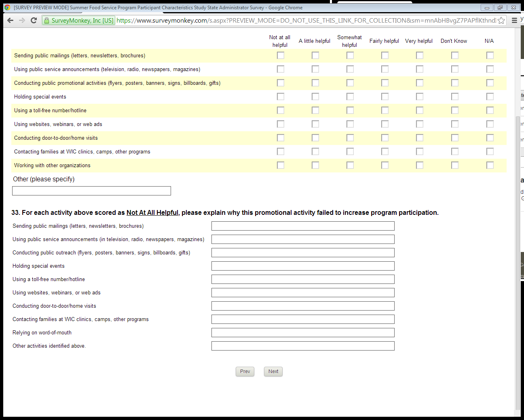Open Chrome hamburger menu
The width and height of the screenshot is (524, 420).
coord(514,21)
